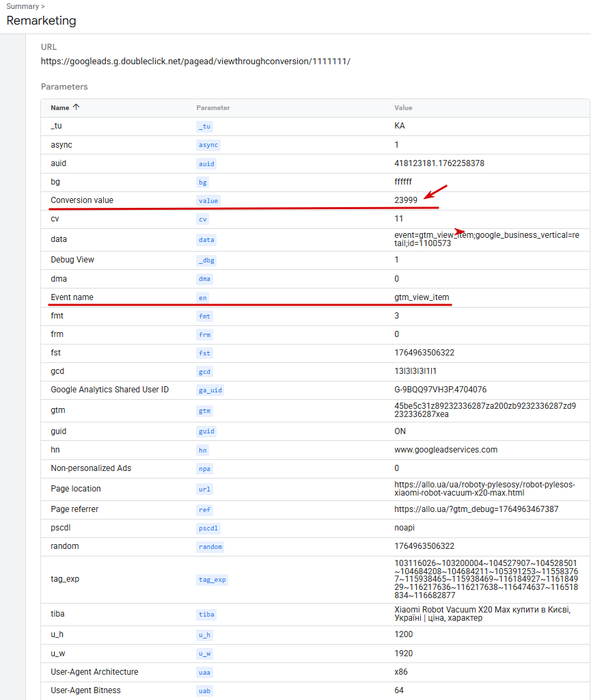The image size is (591, 700).
Task: Click the 'data' parameter chip
Action: pos(206,240)
